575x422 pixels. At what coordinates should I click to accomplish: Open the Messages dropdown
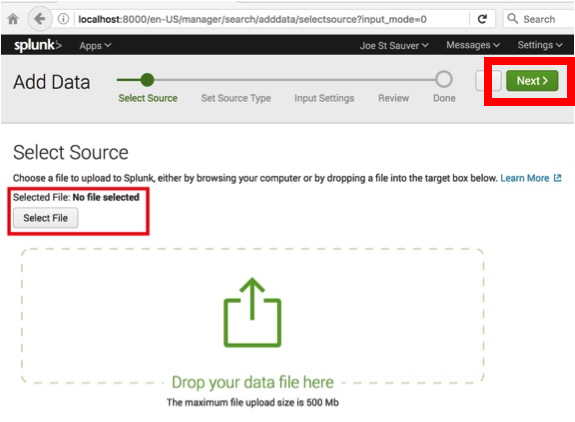(x=473, y=45)
